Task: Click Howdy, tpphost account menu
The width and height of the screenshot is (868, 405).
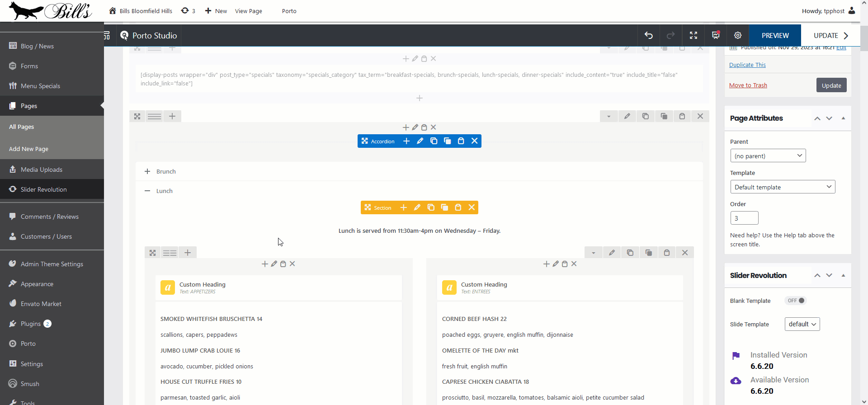Action: click(x=828, y=11)
